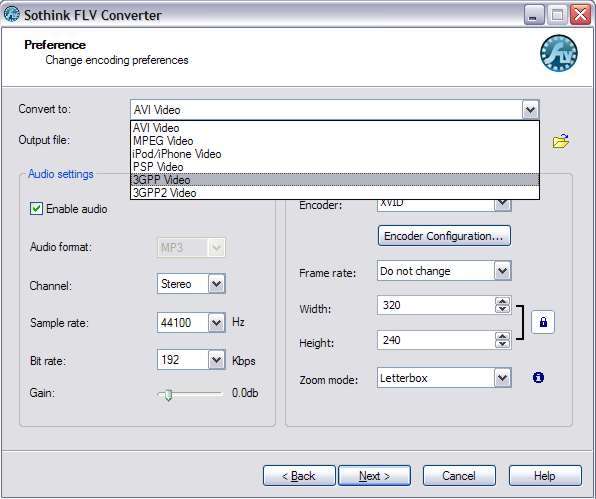Click the browse output folder icon
The width and height of the screenshot is (596, 499).
tap(561, 141)
